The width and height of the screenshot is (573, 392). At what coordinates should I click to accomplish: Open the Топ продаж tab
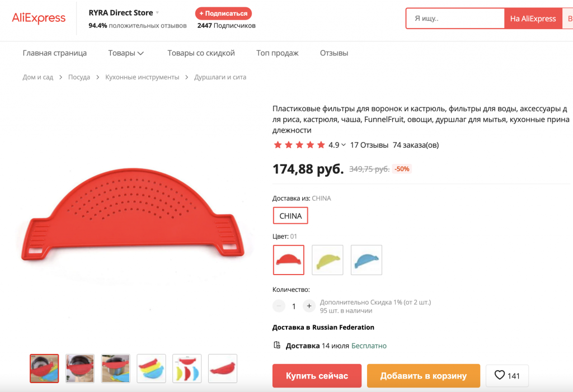click(278, 53)
